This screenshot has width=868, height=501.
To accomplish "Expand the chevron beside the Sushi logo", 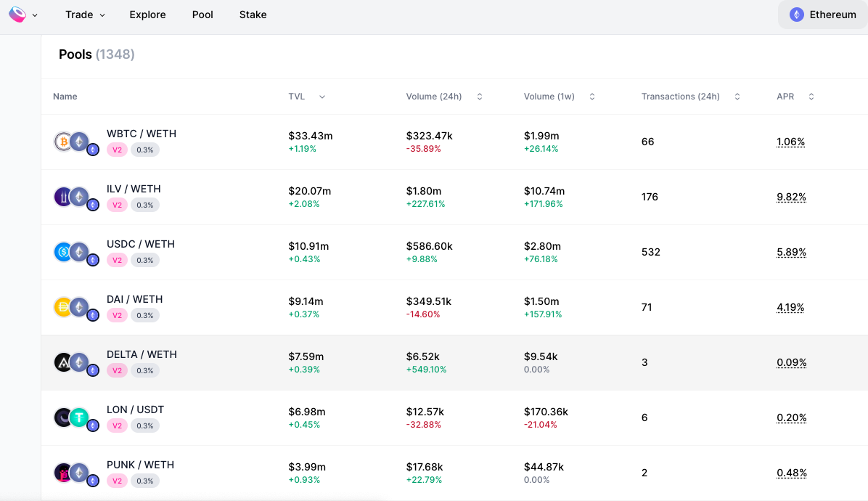I will [35, 15].
